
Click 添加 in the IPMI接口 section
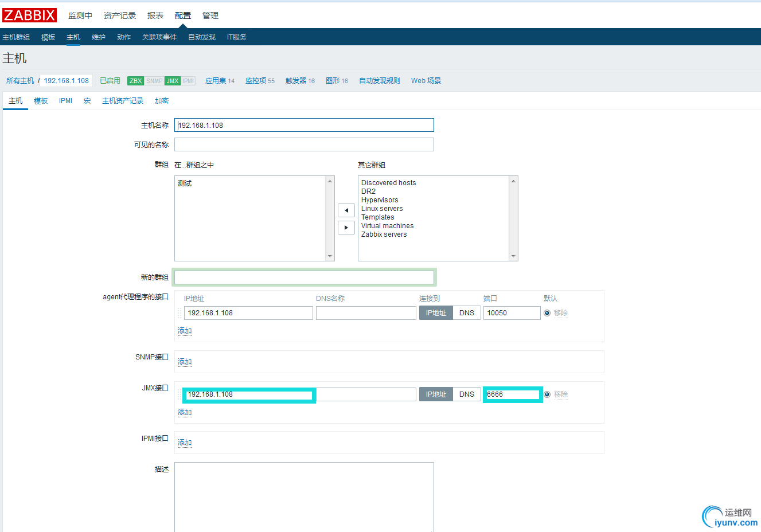pyautogui.click(x=185, y=443)
